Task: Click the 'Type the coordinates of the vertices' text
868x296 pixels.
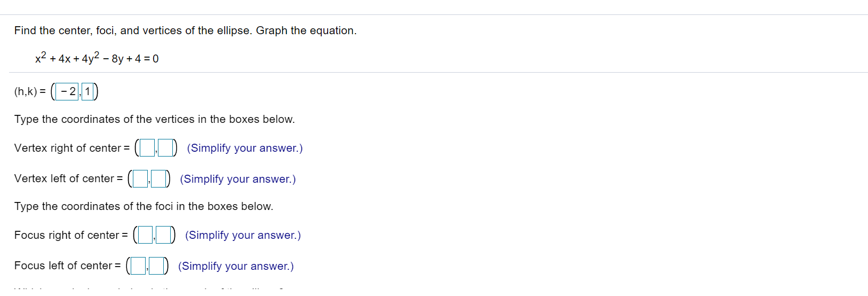Action: coord(154,119)
